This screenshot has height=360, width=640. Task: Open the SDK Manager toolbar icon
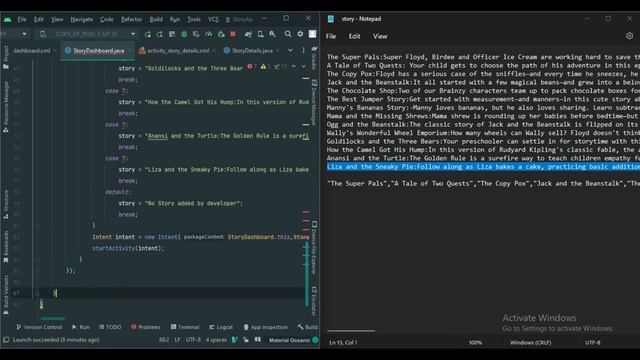[272, 34]
